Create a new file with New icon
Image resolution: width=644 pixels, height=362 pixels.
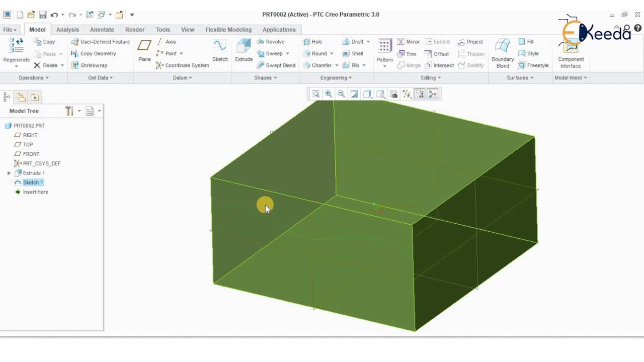pos(20,15)
